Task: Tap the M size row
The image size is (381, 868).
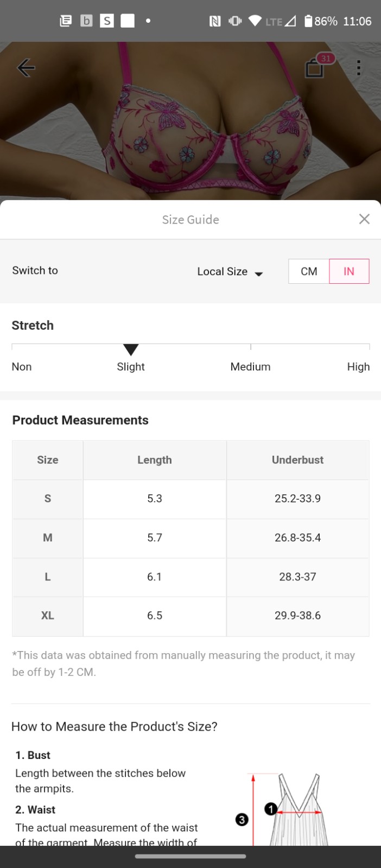Action: click(190, 538)
